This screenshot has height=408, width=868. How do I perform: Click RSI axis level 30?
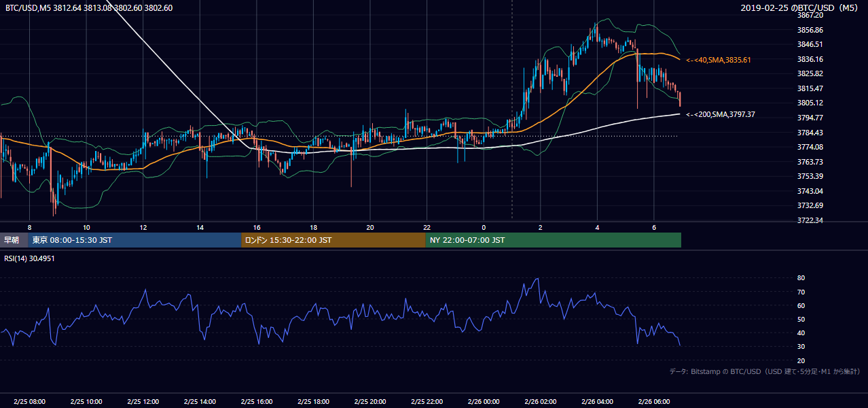pos(801,346)
